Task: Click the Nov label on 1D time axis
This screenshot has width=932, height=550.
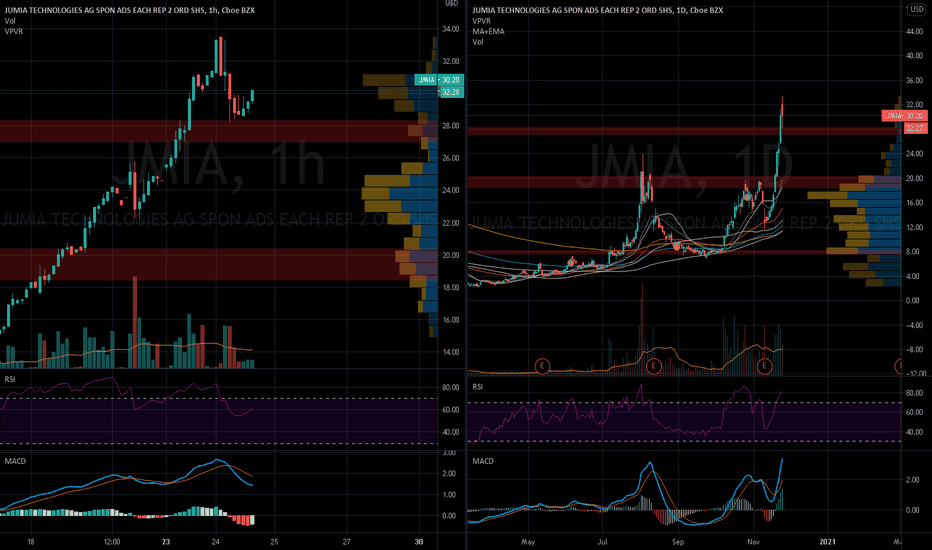Action: [753, 542]
